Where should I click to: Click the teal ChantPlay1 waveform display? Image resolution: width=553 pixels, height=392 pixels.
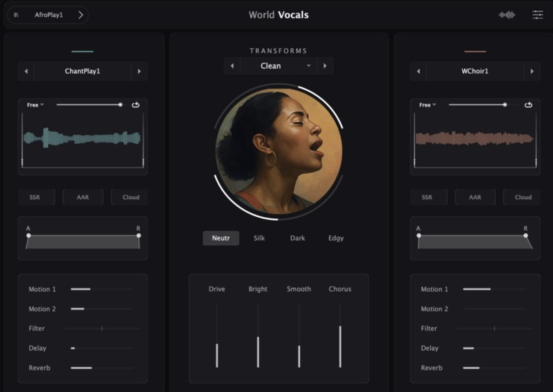pos(82,138)
